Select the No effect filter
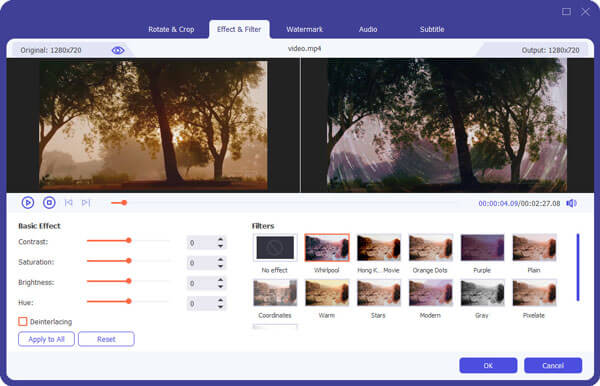Viewport: 600px width, 386px height. click(275, 248)
